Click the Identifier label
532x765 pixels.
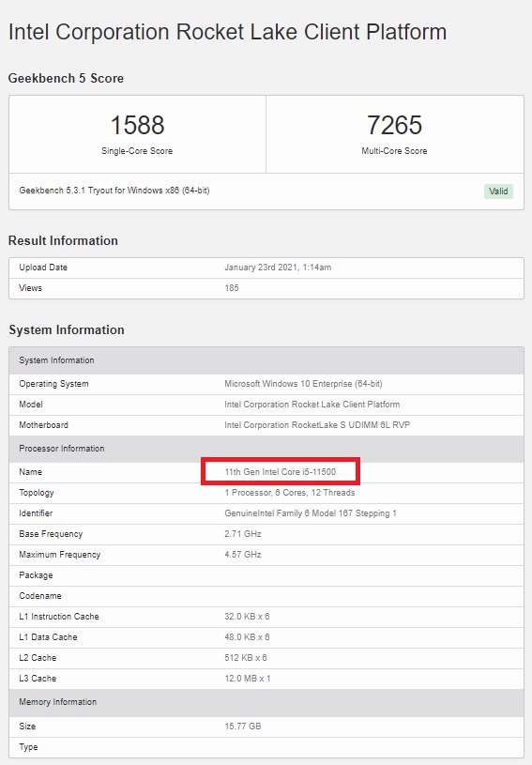click(x=36, y=513)
